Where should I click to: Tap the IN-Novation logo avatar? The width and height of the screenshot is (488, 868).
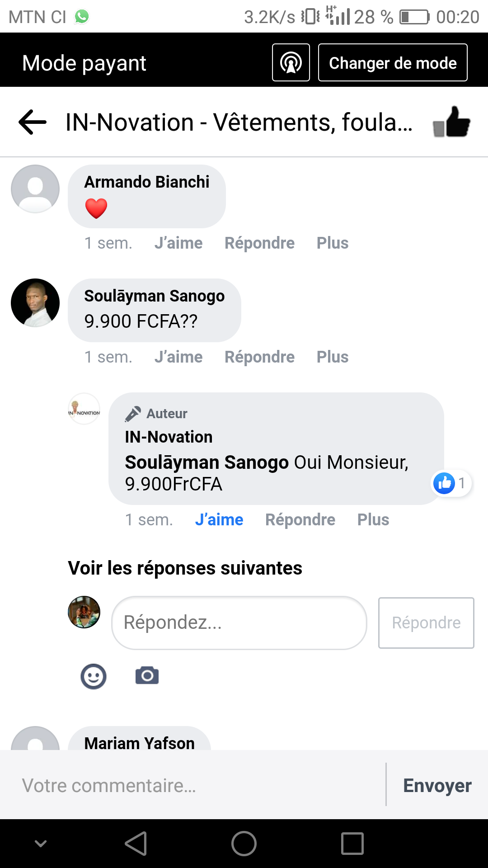click(x=84, y=409)
